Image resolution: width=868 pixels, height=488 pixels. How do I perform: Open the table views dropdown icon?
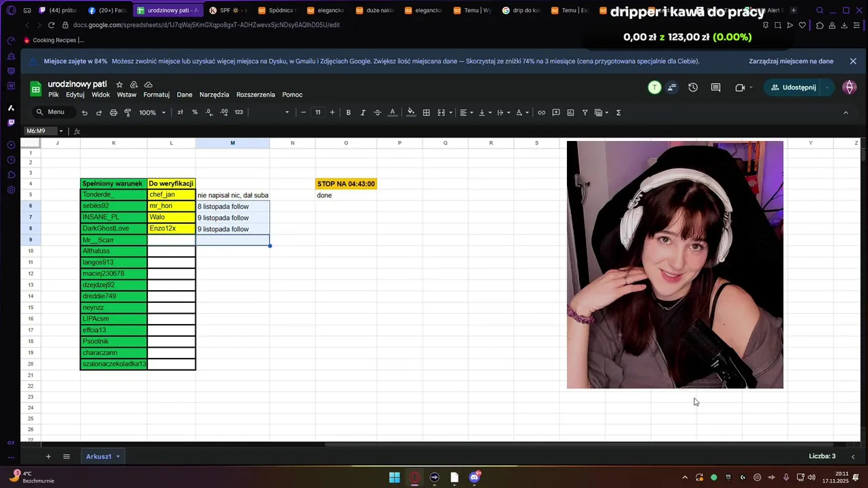pos(601,113)
